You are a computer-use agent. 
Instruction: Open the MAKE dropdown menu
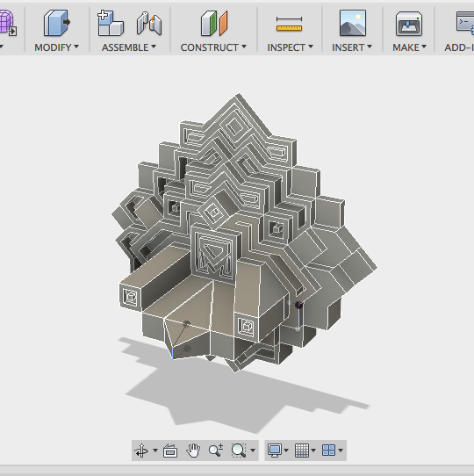click(409, 47)
